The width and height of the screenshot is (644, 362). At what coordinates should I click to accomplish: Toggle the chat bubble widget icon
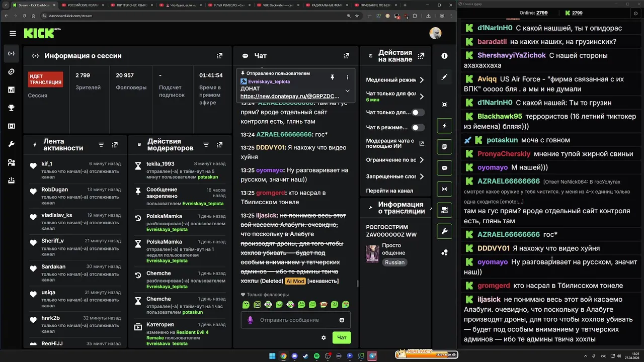(444, 168)
